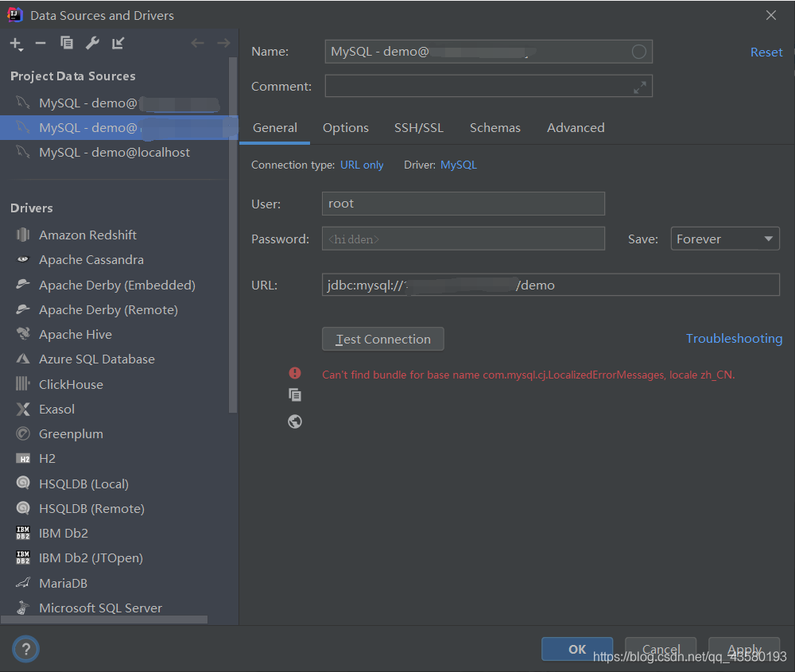Focus the hidden Password field
This screenshot has width=795, height=672.
coord(463,239)
